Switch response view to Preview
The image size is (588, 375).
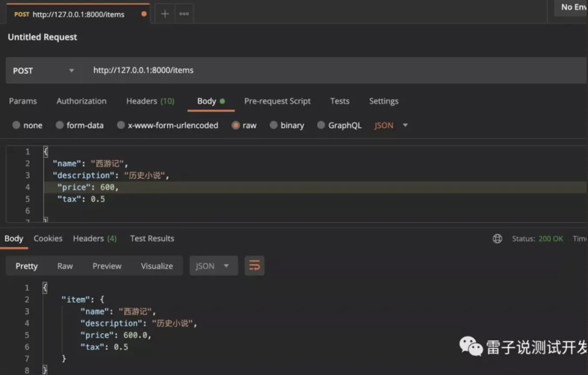pos(107,266)
